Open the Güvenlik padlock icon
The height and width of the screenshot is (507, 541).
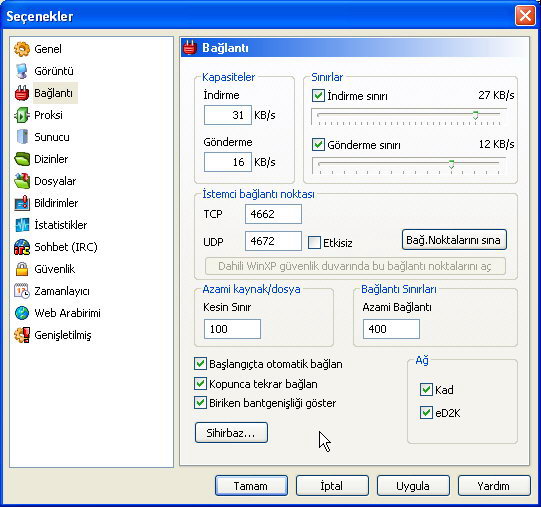pyautogui.click(x=22, y=269)
